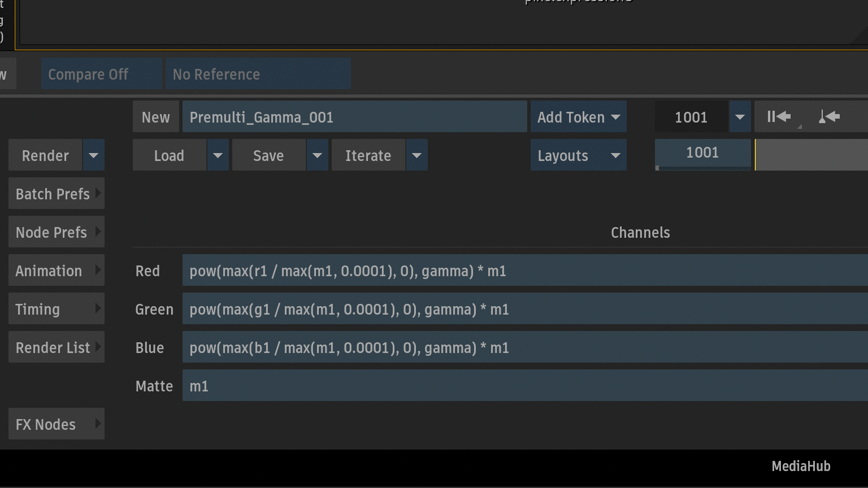Click the previous keyframe arrow icon

(x=829, y=117)
